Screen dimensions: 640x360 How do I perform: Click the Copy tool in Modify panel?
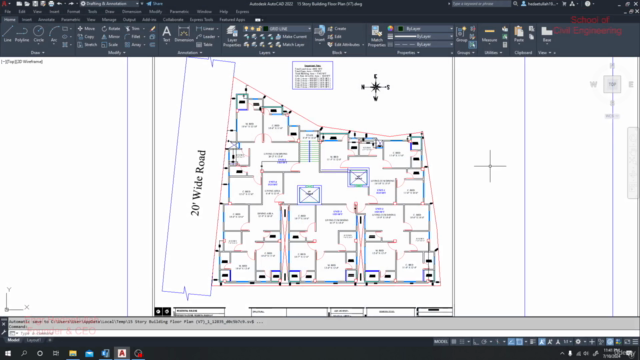86,37
